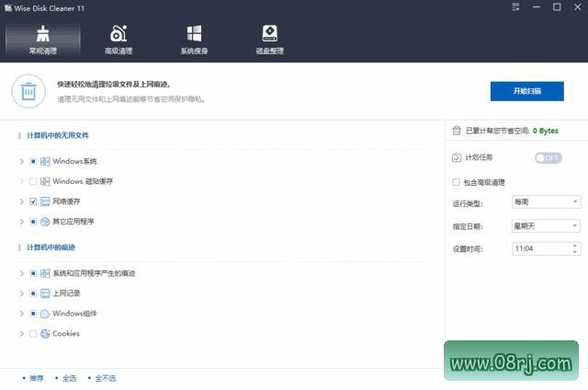Enable the 包含高级清理 checkbox
Image resolution: width=588 pixels, height=390 pixels.
coord(456,182)
